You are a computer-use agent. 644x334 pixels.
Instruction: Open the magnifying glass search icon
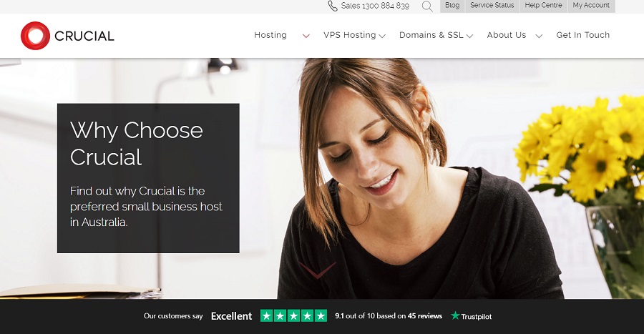[x=427, y=6]
